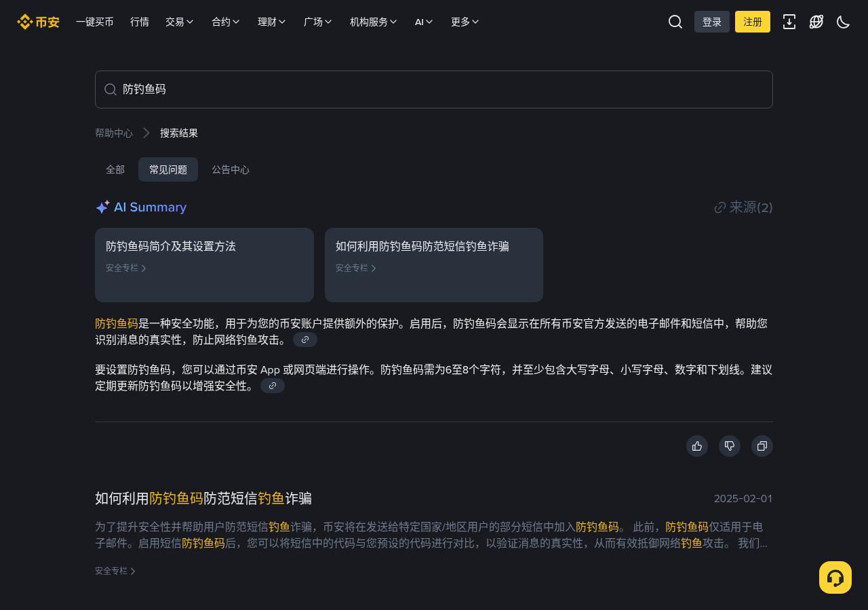
Task: Expand the 理财 dropdown menu
Action: 272,22
